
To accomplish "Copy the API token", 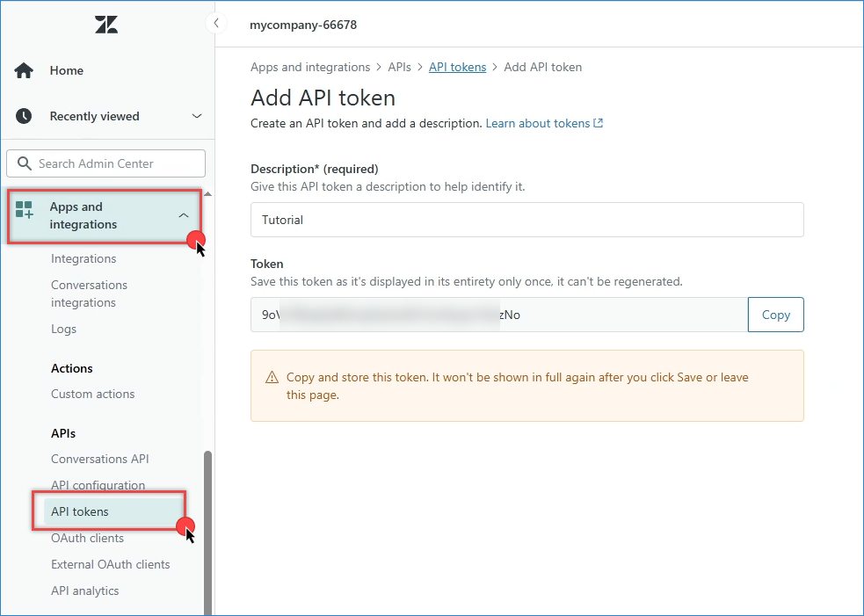I will pyautogui.click(x=775, y=315).
